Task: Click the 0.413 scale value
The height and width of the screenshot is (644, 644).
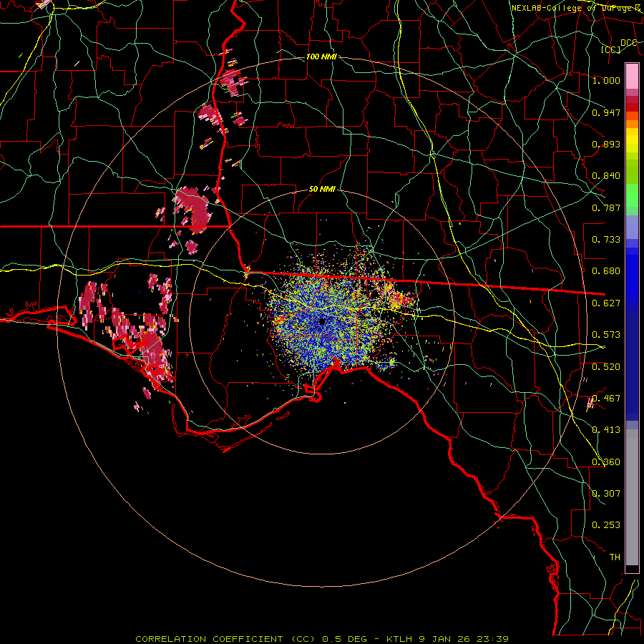Action: 606,430
